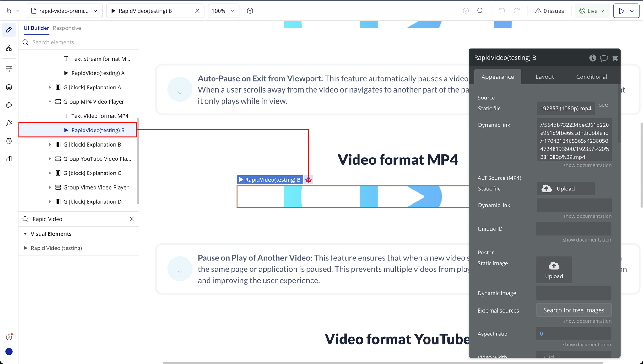Image resolution: width=643 pixels, height=364 pixels.
Task: Click the 3D cube icon in toolbar
Action: point(250,11)
